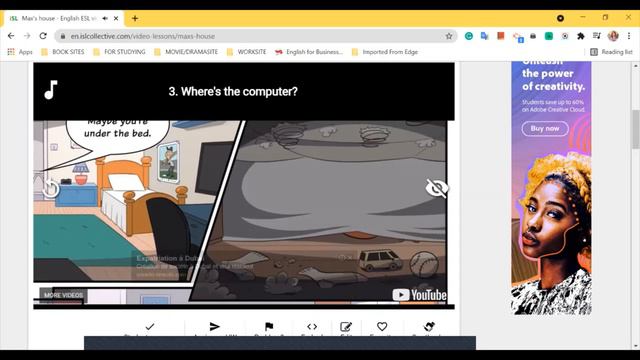Open the YouTube logo link on the video
The image size is (640, 360).
tap(419, 295)
